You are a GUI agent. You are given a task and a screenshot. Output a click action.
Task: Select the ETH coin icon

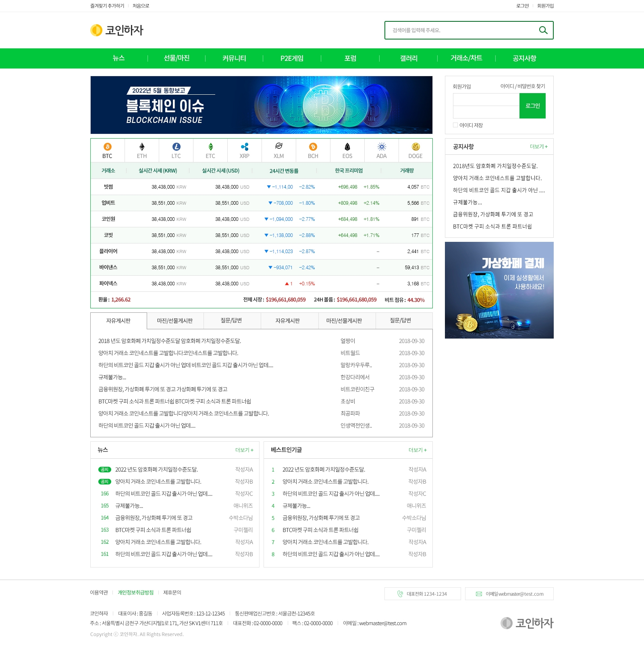click(x=142, y=147)
